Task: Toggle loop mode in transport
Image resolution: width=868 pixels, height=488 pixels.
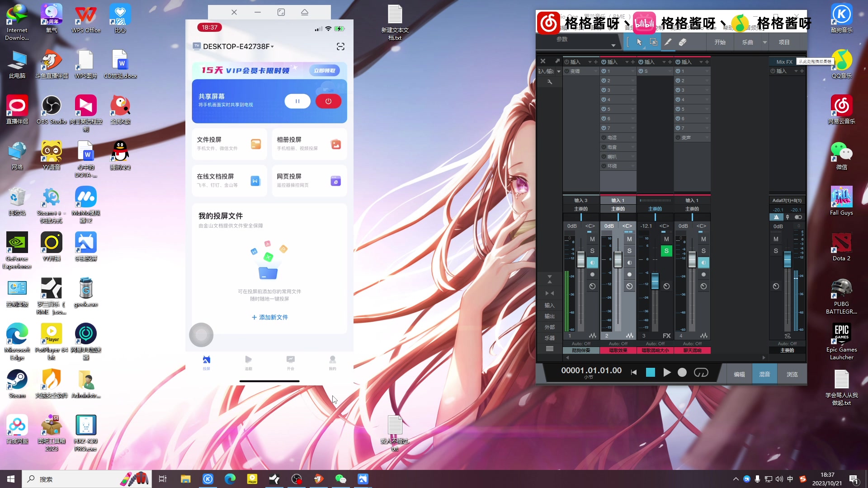Action: (701, 372)
